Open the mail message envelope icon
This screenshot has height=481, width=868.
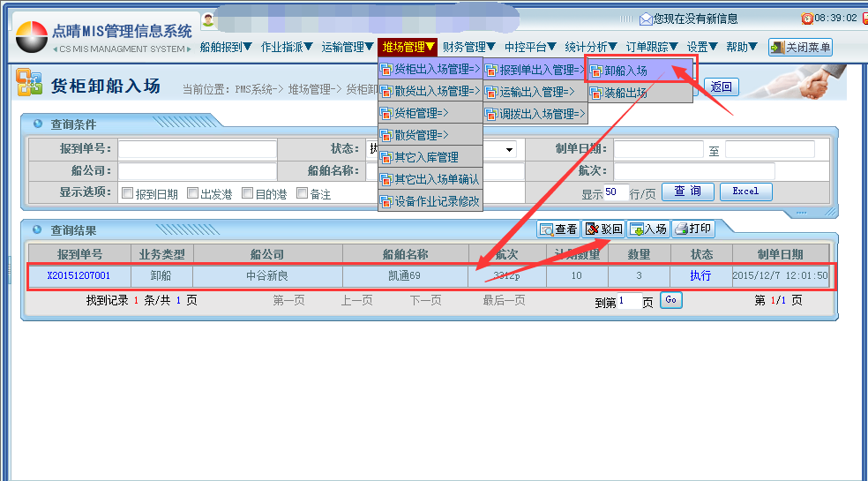pyautogui.click(x=646, y=19)
